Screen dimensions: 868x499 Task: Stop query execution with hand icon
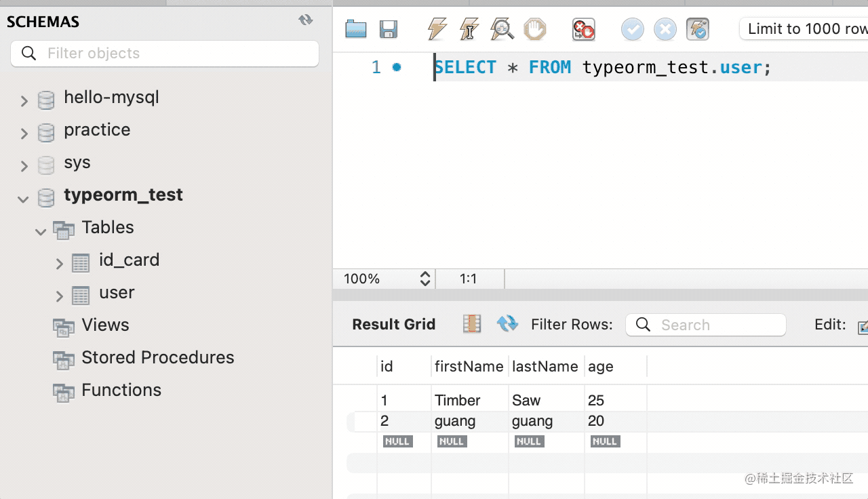[535, 29]
